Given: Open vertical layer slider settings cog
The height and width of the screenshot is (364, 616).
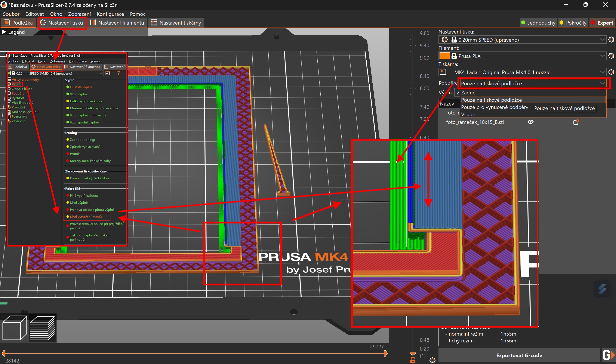Looking at the screenshot, I should 432,360.
